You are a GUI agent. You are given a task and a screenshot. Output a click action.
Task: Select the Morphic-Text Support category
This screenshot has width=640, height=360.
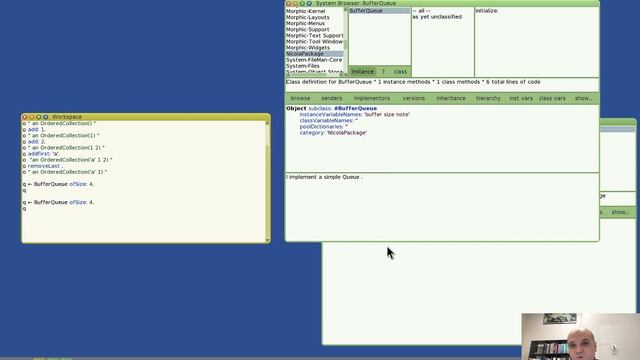315,36
